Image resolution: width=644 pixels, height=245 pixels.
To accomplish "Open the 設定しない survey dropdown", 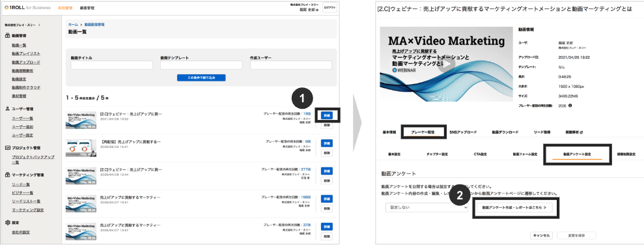I will pos(427,208).
